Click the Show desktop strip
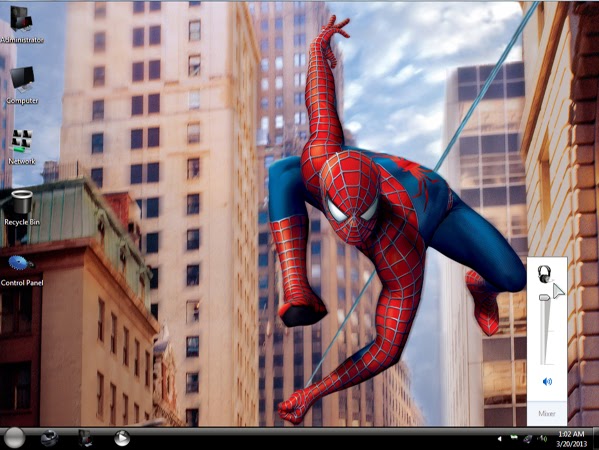The width and height of the screenshot is (599, 450). pyautogui.click(x=595, y=439)
